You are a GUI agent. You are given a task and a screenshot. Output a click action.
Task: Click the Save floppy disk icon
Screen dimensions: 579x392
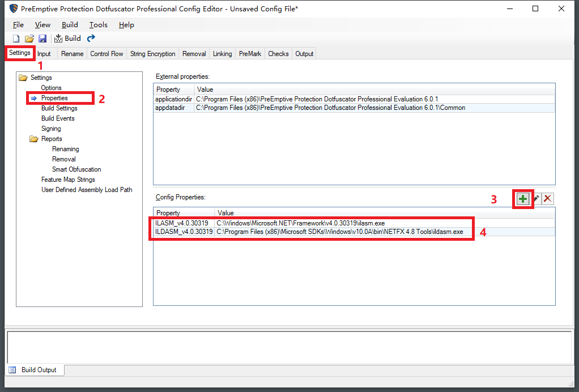click(42, 39)
